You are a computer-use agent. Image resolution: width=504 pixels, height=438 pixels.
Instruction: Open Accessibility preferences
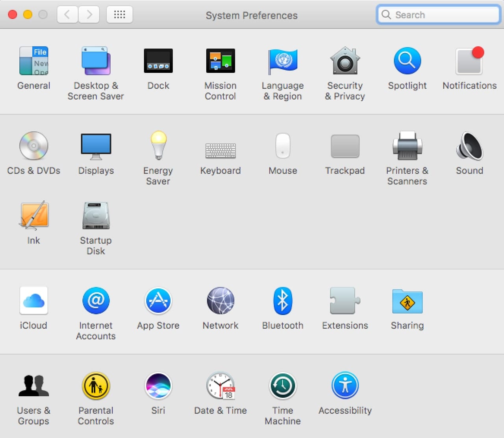tap(345, 386)
